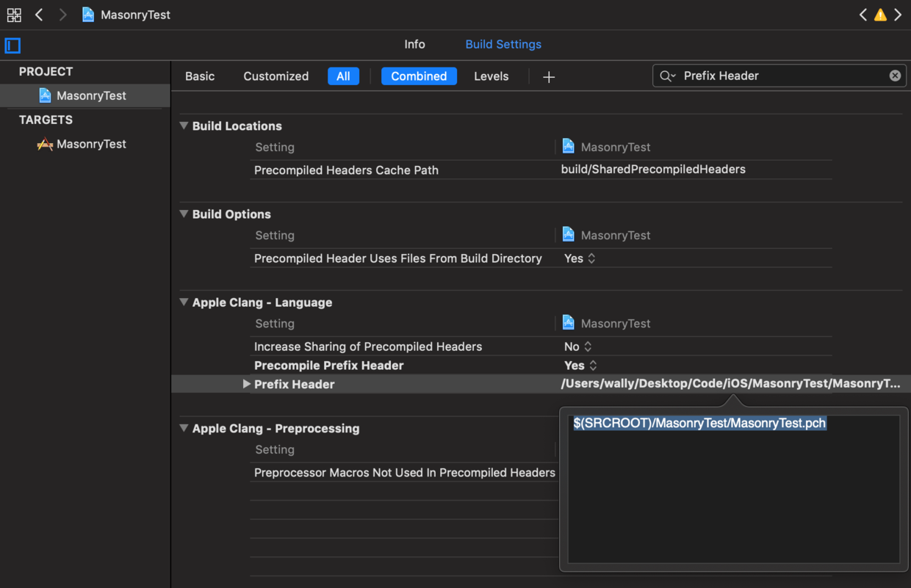Switch filter to Basic settings
Viewport: 911px width, 588px height.
point(200,76)
